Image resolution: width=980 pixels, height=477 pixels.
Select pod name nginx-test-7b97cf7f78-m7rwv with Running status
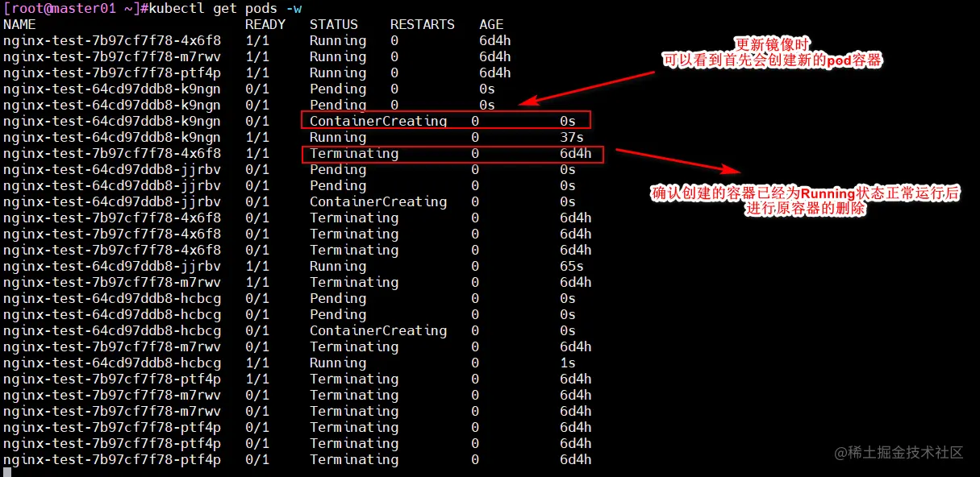pyautogui.click(x=112, y=56)
